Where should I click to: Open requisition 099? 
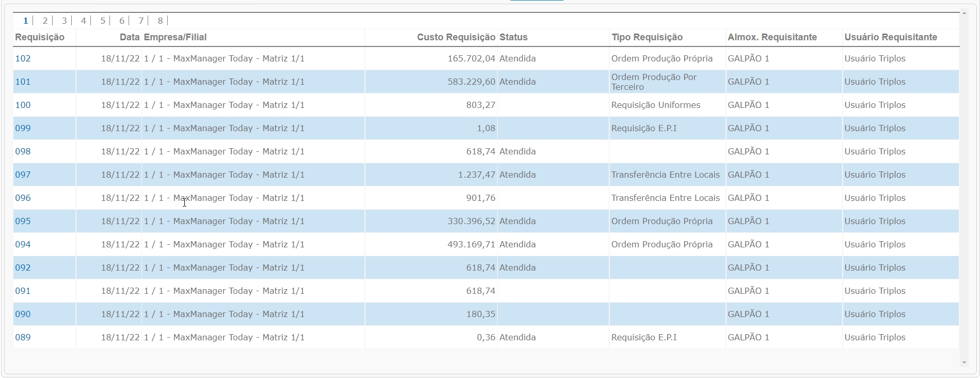tap(23, 128)
